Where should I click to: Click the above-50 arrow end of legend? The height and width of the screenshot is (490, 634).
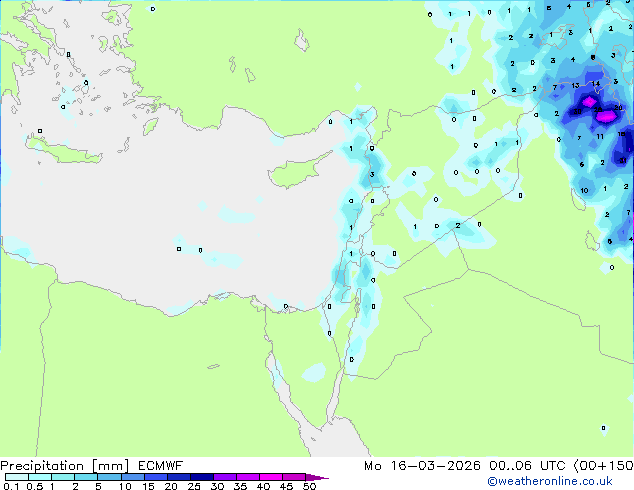pos(317,477)
